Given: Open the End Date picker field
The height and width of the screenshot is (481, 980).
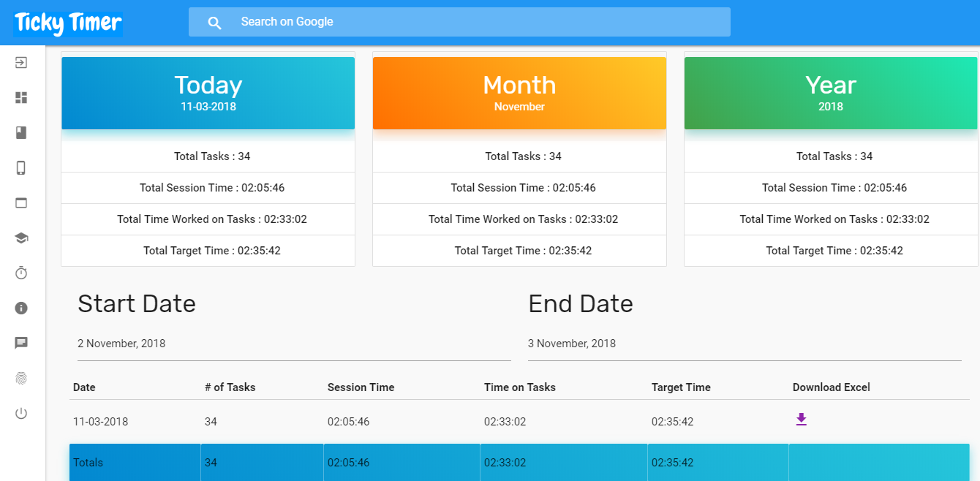Looking at the screenshot, I should coord(744,344).
